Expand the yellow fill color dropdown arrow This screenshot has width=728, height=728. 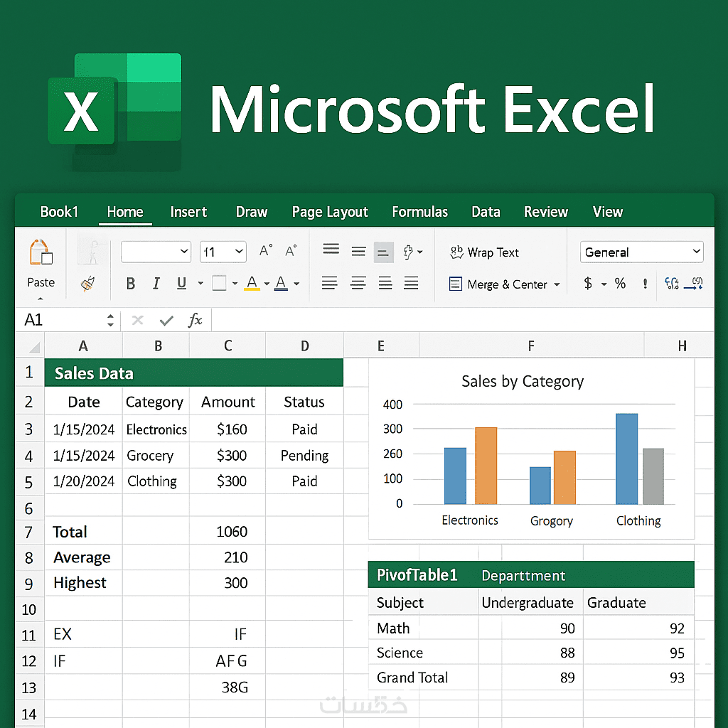267,283
